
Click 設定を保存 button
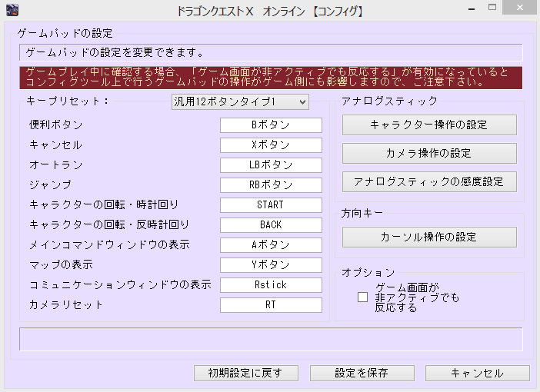[362, 373]
